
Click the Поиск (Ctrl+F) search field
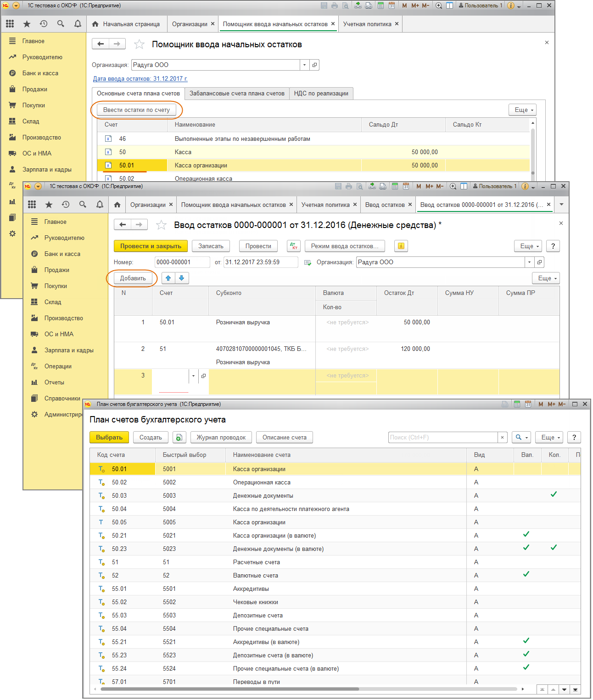click(442, 438)
